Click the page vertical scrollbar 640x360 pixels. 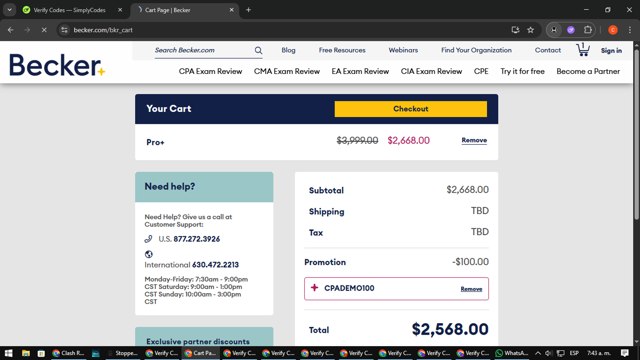click(636, 135)
